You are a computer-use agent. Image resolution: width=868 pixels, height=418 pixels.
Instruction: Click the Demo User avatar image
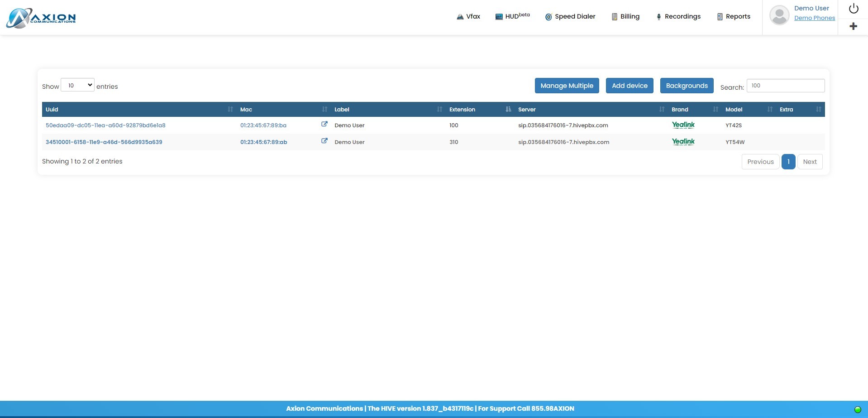tap(779, 15)
